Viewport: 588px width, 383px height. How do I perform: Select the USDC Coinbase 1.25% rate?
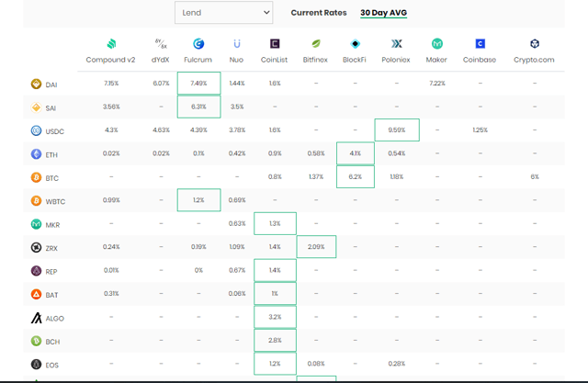tap(480, 130)
